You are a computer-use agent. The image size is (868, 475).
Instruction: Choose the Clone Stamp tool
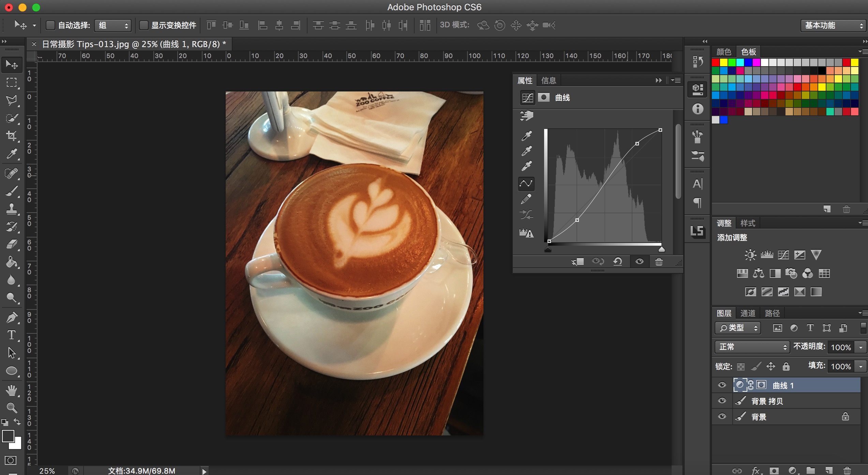tap(12, 208)
